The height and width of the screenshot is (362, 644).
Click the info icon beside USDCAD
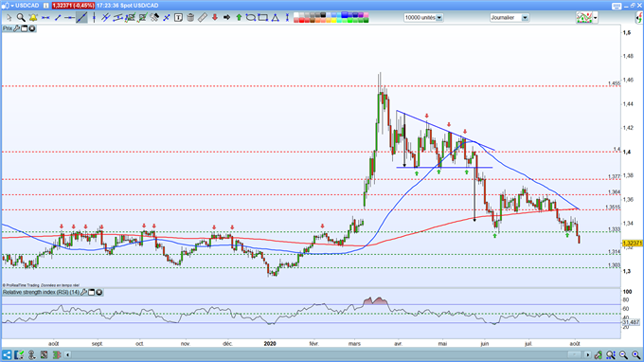click(x=46, y=6)
